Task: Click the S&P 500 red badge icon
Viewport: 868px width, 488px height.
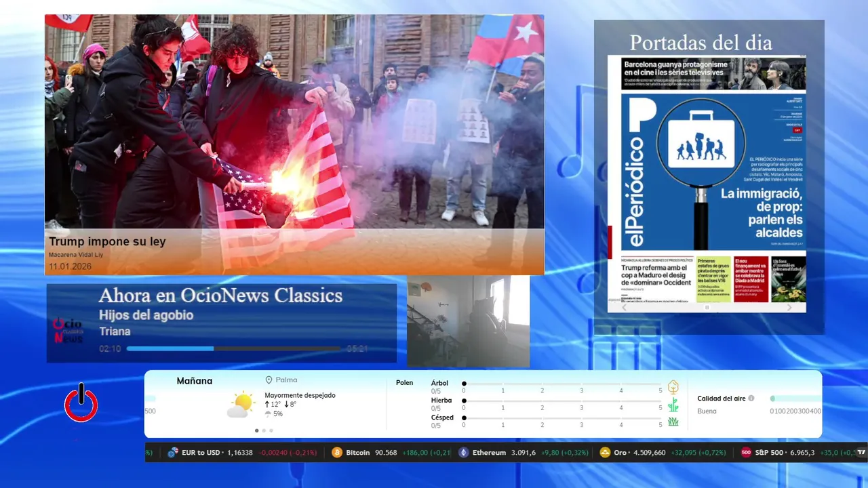Action: (746, 452)
